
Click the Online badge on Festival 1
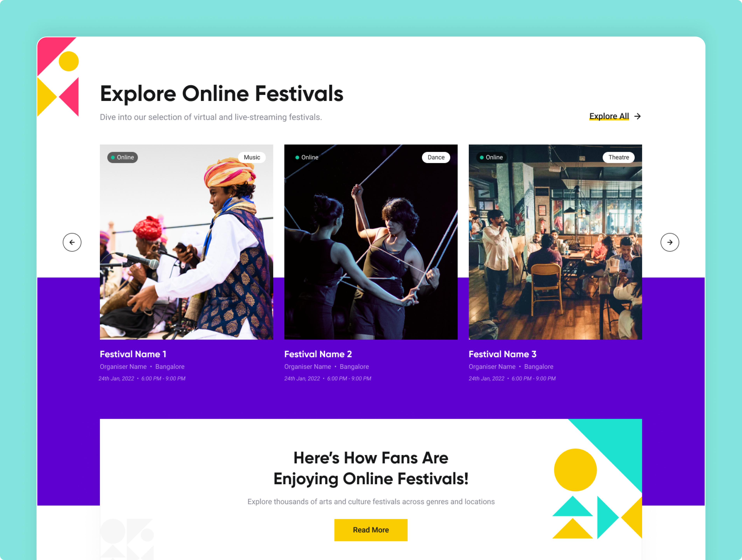click(x=122, y=157)
